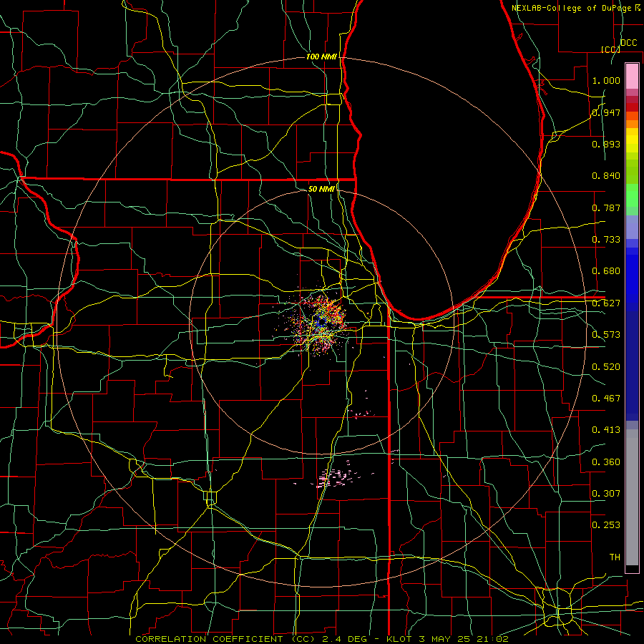Viewport: 644px width, 644px height.
Task: Click the DCC label above the color scale
Action: (x=628, y=43)
